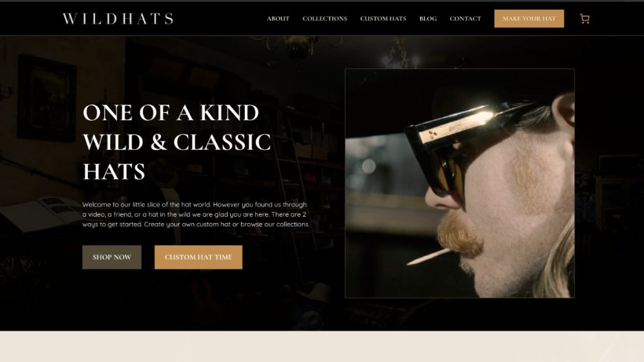Click the Make Your Hat button

529,18
